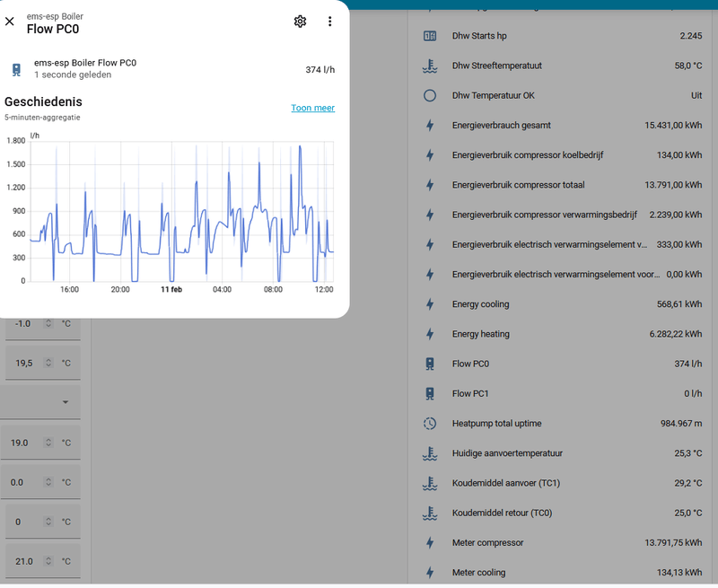This screenshot has height=588, width=718.
Task: Click the Energieverbruik compressor totaal bolt icon
Action: 430,185
